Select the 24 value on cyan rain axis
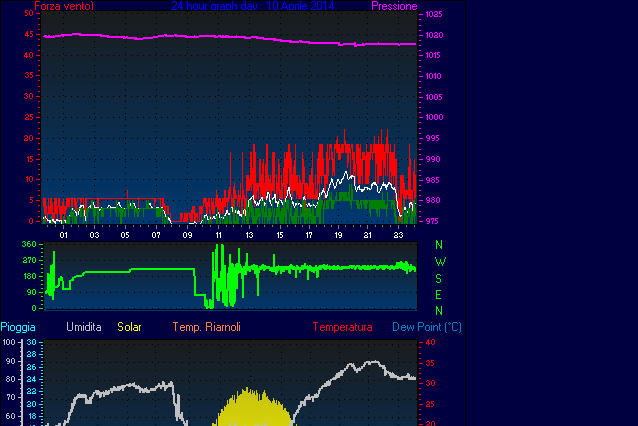Image resolution: width=638 pixels, height=426 pixels. [x=32, y=379]
